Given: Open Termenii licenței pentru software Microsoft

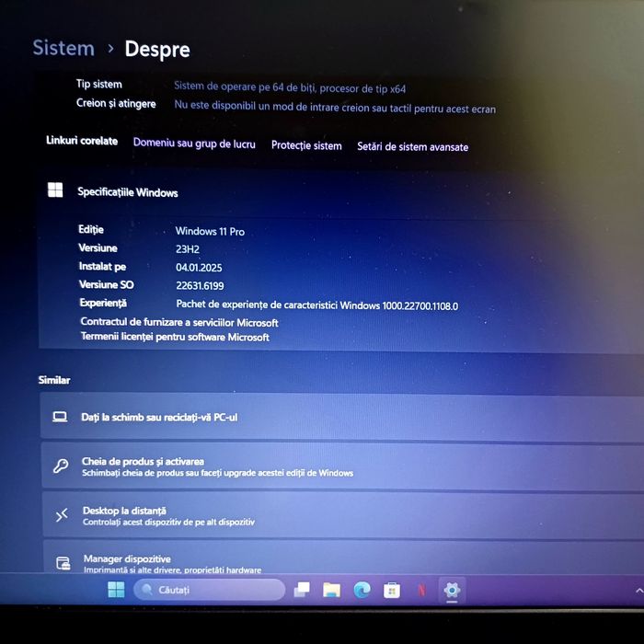Looking at the screenshot, I should pos(175,337).
